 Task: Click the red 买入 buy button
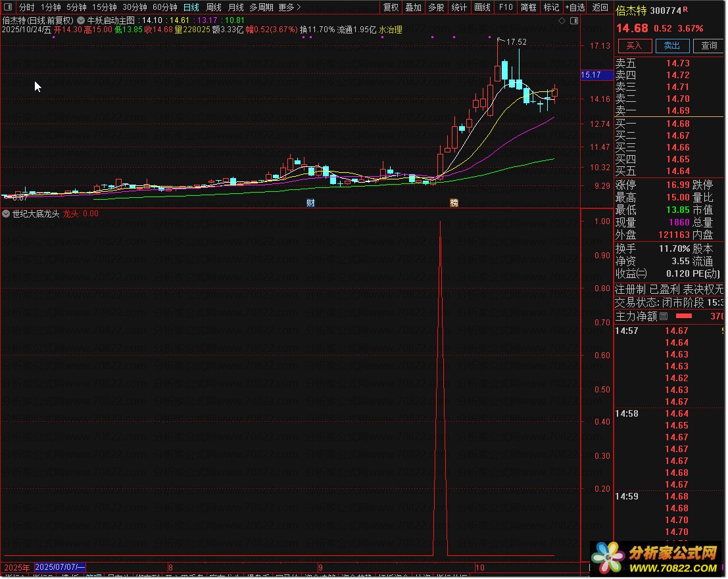(x=634, y=45)
